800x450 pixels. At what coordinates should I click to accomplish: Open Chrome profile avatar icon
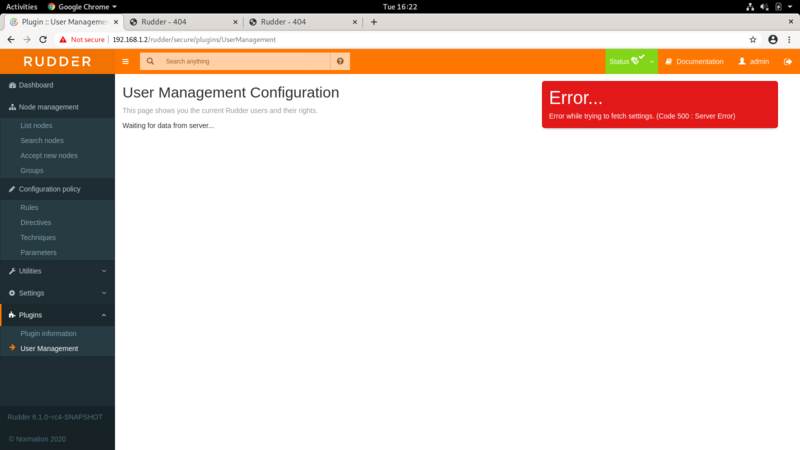773,39
